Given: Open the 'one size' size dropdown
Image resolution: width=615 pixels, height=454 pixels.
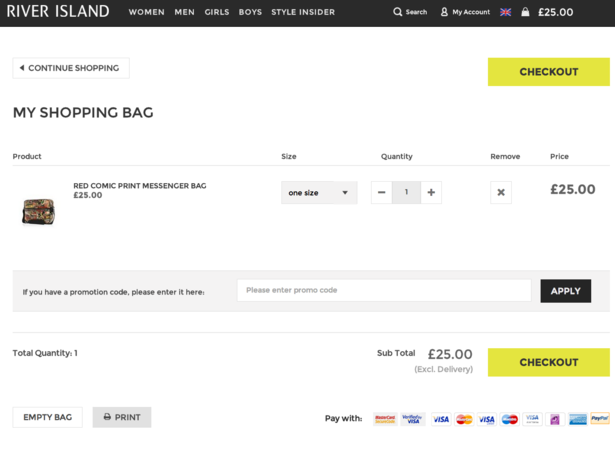Looking at the screenshot, I should (319, 192).
